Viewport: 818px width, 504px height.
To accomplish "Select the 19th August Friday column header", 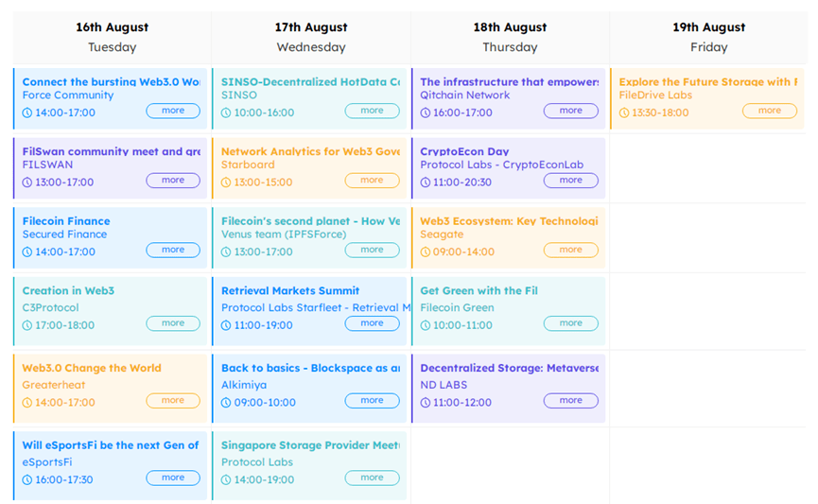I will click(x=708, y=37).
